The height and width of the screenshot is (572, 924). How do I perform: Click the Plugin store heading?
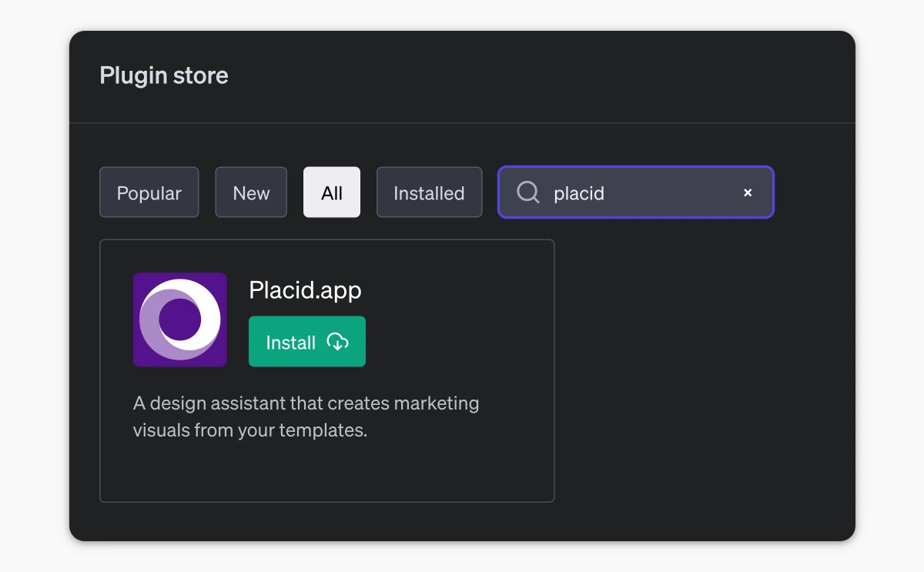pos(164,75)
